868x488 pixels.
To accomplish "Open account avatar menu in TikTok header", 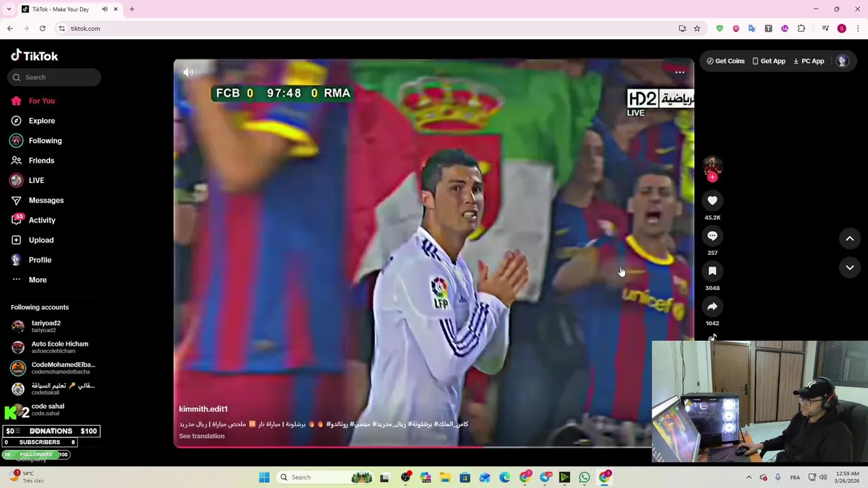I will pyautogui.click(x=842, y=61).
